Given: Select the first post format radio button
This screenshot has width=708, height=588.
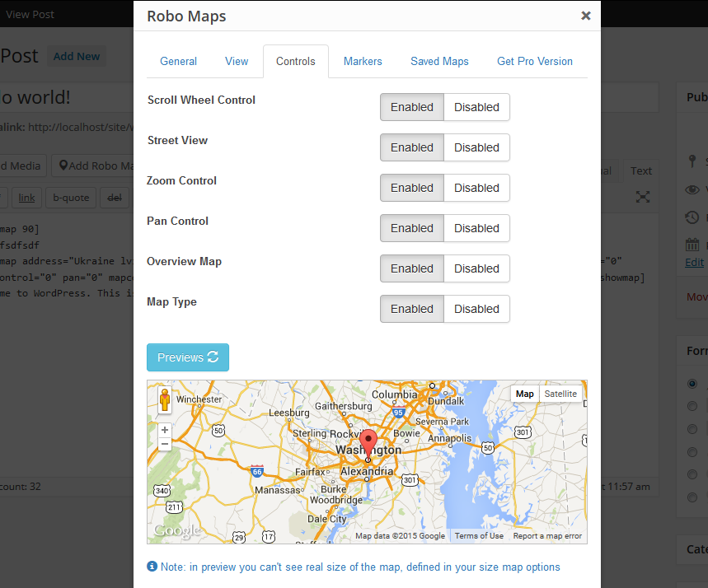Looking at the screenshot, I should coord(692,384).
